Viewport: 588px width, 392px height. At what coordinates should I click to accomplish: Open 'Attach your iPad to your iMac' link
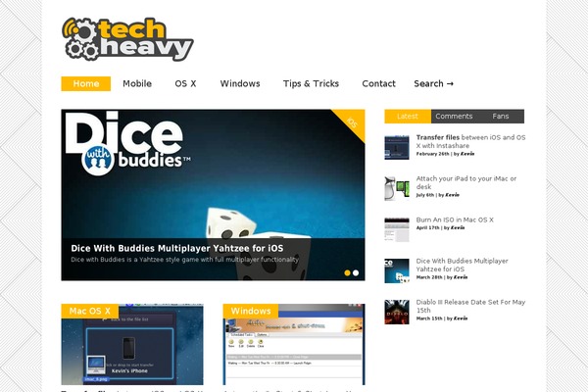(466, 182)
